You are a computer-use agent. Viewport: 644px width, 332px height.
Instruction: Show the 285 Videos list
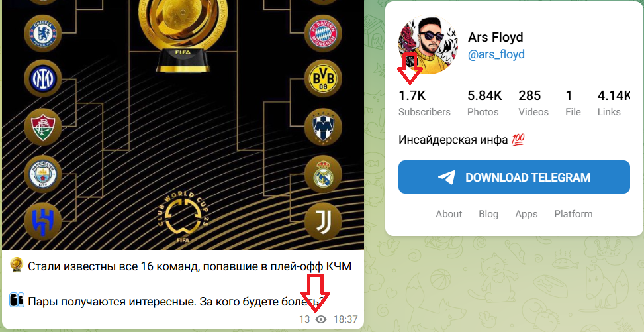pos(533,103)
